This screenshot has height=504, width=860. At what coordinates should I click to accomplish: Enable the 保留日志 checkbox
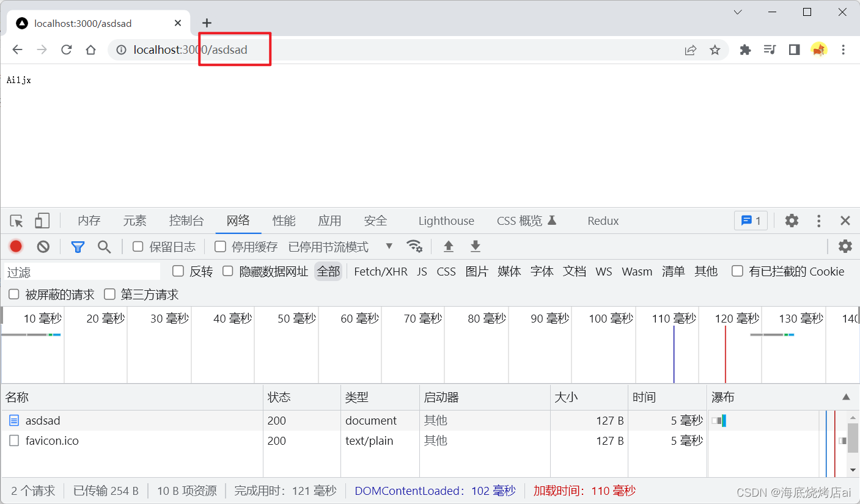tap(138, 246)
